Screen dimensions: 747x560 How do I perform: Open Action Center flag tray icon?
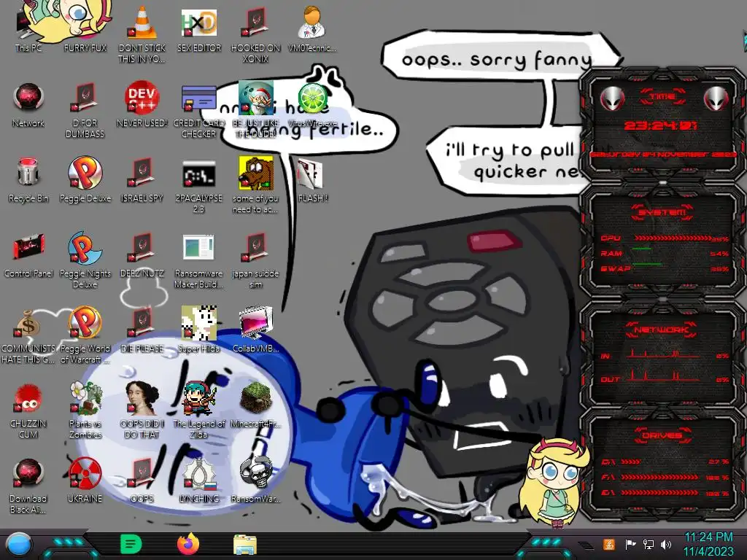(x=630, y=544)
